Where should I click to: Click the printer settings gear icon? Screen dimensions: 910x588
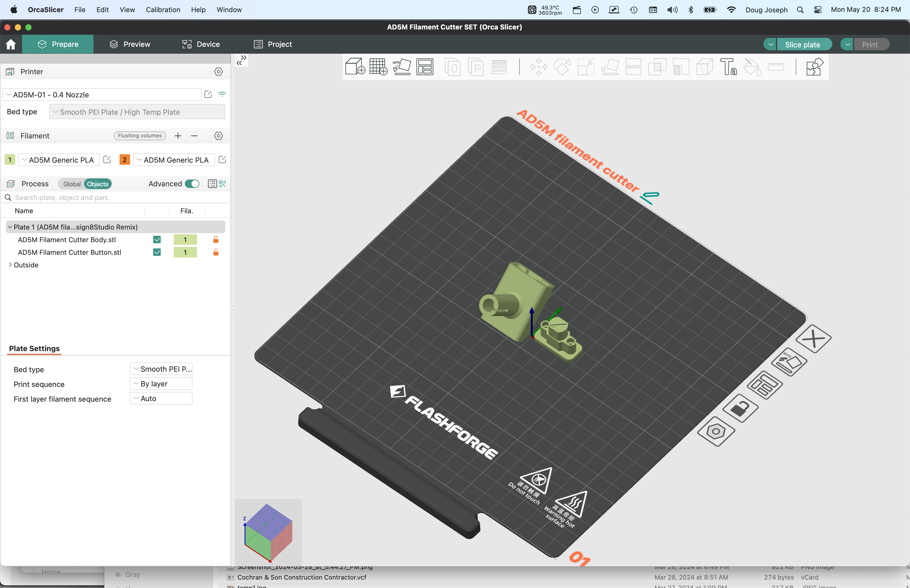pyautogui.click(x=219, y=72)
